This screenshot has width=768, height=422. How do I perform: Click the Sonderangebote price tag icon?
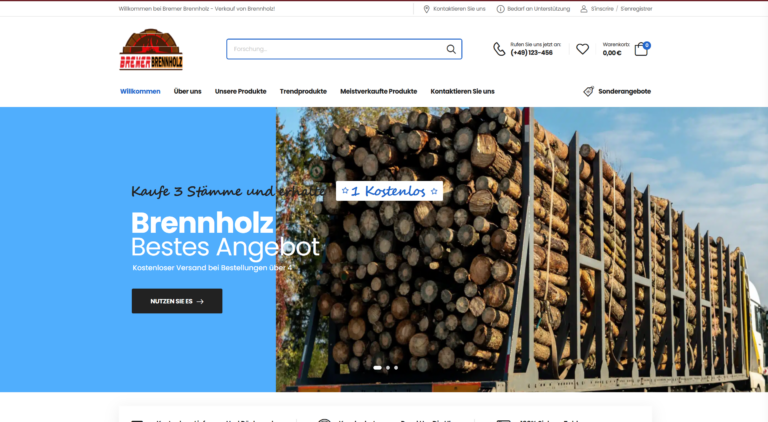(x=588, y=91)
